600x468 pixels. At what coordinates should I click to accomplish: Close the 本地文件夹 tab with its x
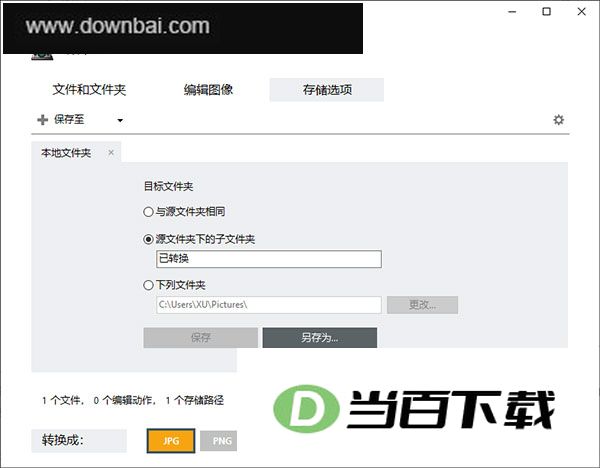coord(111,153)
